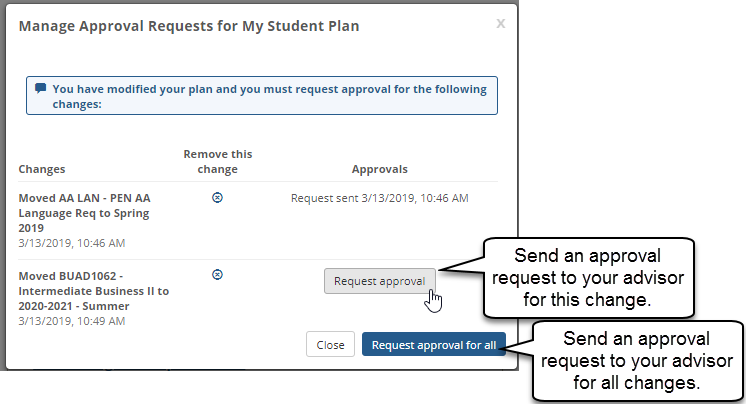This screenshot has width=746, height=404.
Task: Click the Close button at dialog bottom
Action: (330, 345)
